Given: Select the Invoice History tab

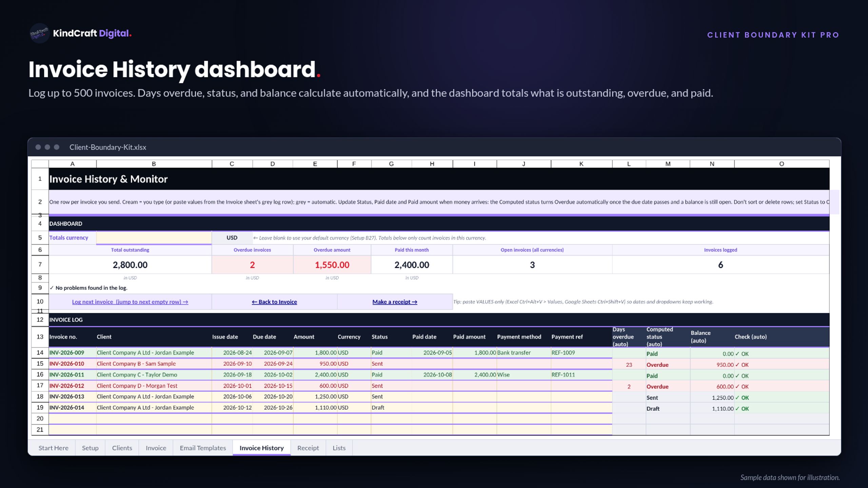Looking at the screenshot, I should tap(261, 448).
